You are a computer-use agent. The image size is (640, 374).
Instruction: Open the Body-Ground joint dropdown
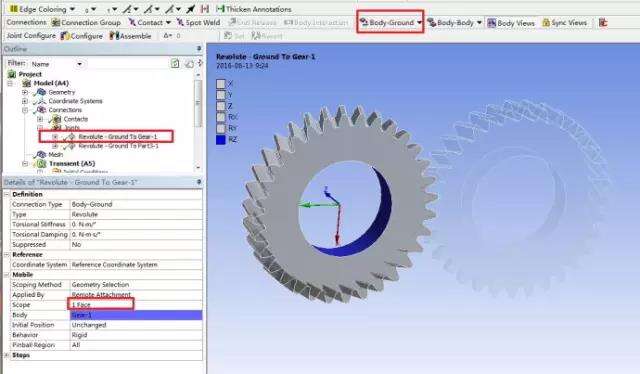click(x=419, y=23)
